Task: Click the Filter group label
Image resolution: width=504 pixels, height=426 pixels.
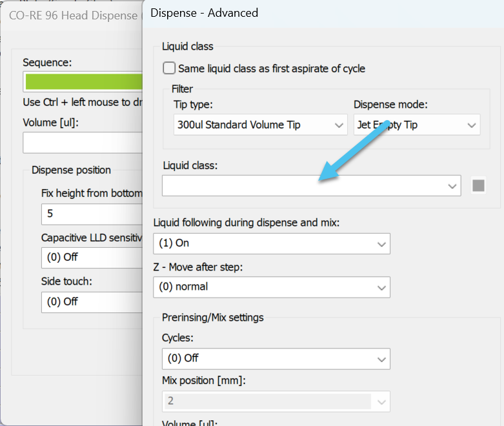Action: [x=182, y=89]
